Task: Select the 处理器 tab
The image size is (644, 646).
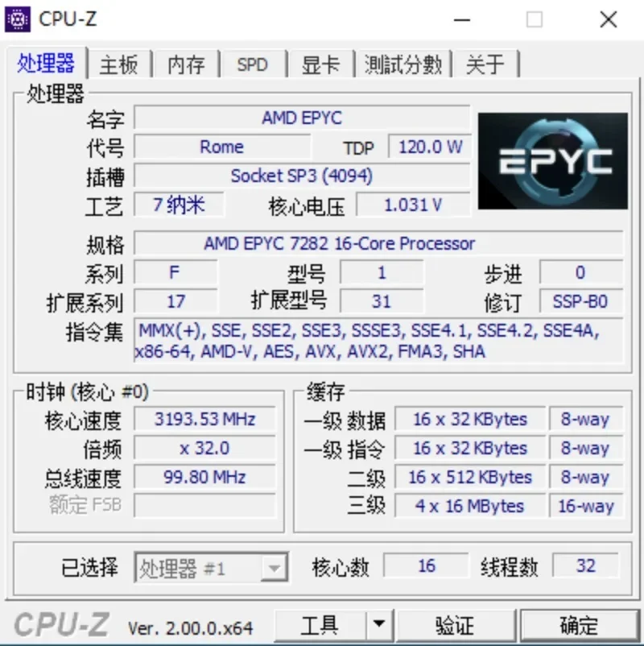Action: pos(46,63)
